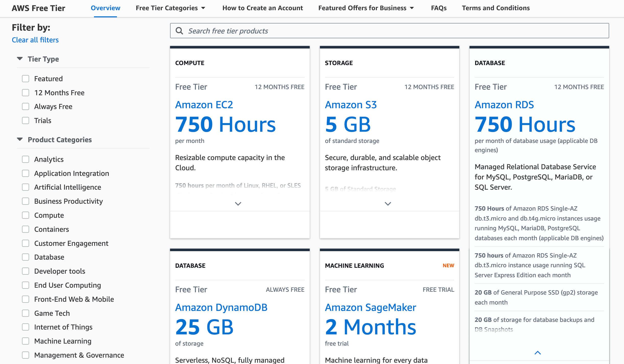624x364 pixels.
Task: Check the Featured tier type checkbox
Action: [x=26, y=79]
